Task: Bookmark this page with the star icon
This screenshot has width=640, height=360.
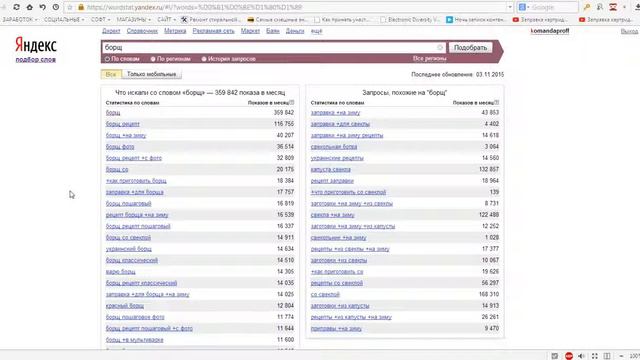Action: click(70, 7)
